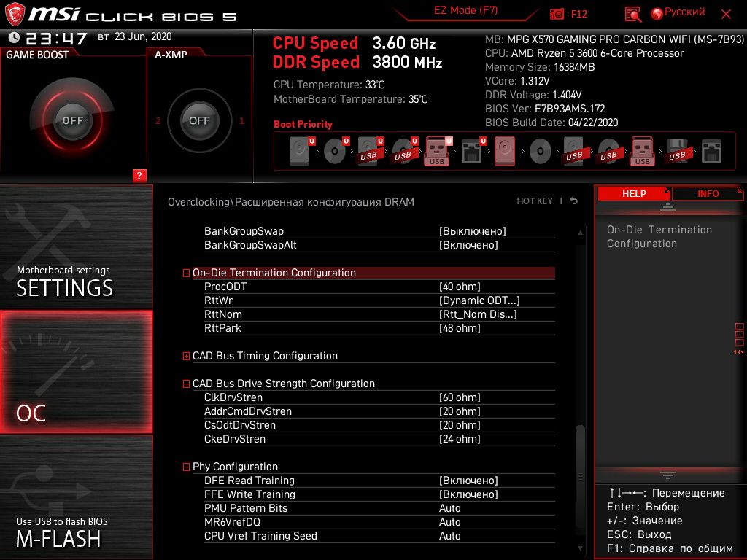747x560 pixels.
Task: Collapse Phy Configuration section
Action: 186,467
